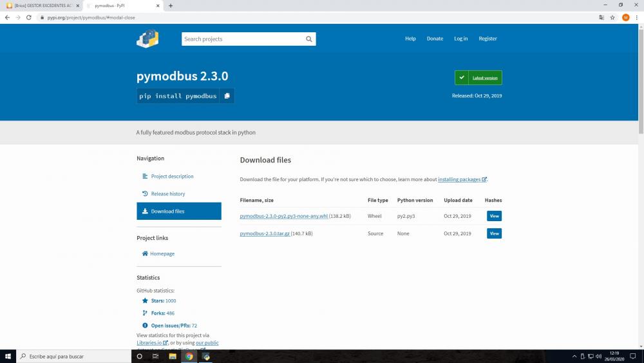This screenshot has width=644, height=363.
Task: Click the translate page icon
Action: point(601,17)
